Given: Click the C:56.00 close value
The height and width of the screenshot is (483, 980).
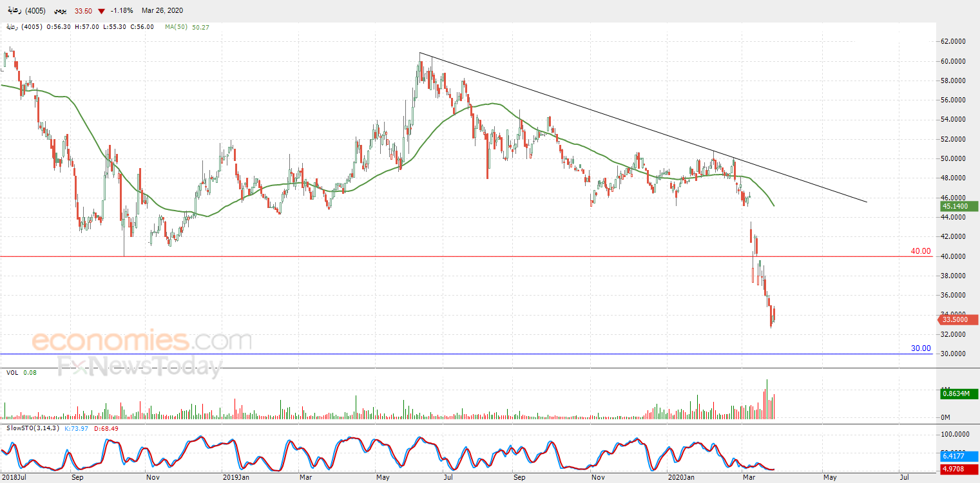Looking at the screenshot, I should coord(142,27).
